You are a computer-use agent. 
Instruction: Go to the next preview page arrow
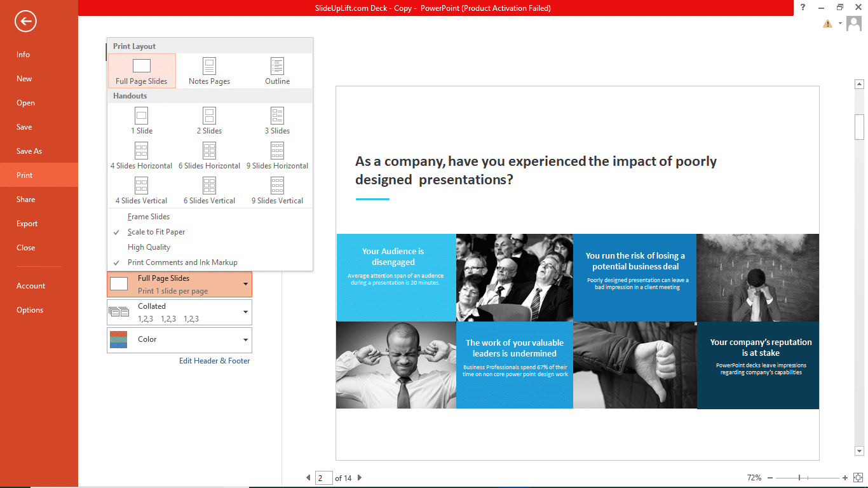(x=360, y=478)
